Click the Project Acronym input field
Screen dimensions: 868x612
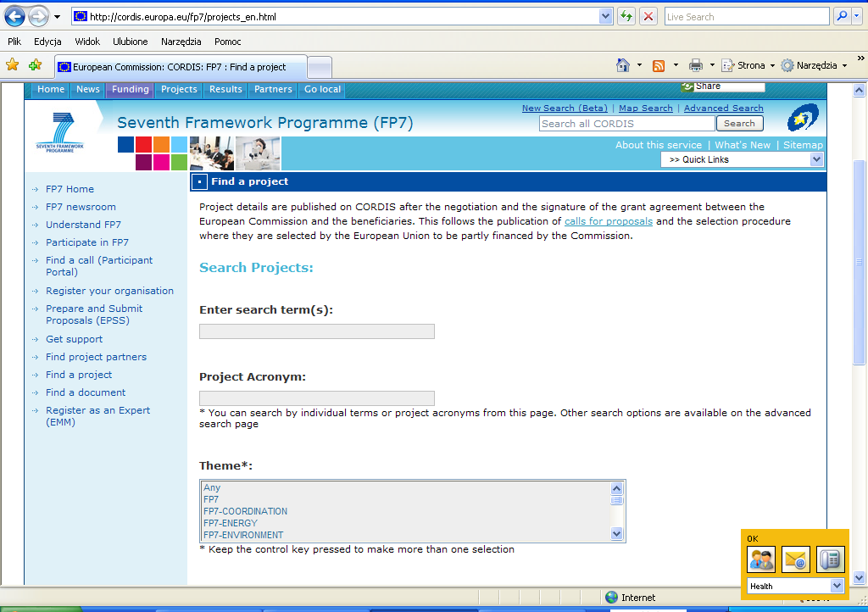317,398
